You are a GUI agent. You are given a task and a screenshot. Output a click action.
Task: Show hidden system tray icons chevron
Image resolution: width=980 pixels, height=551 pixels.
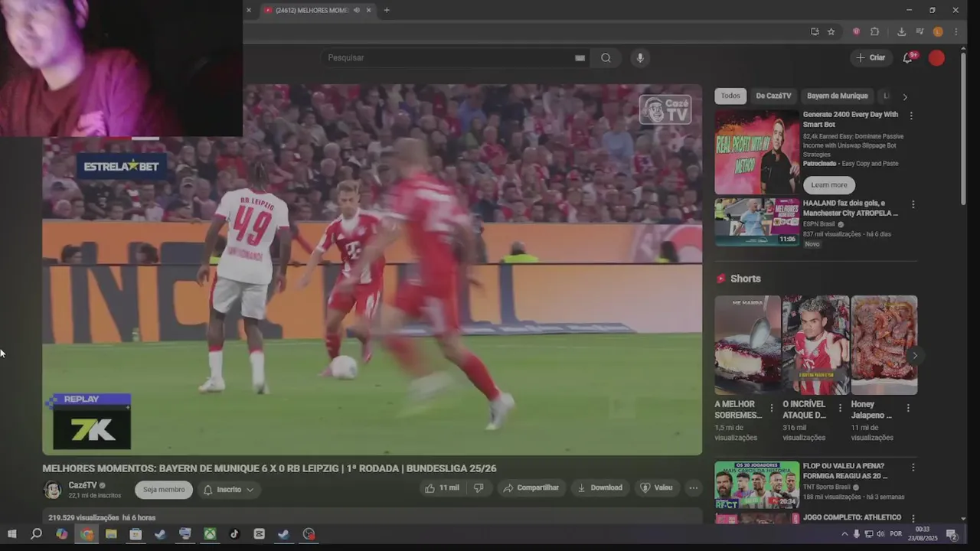(x=844, y=534)
